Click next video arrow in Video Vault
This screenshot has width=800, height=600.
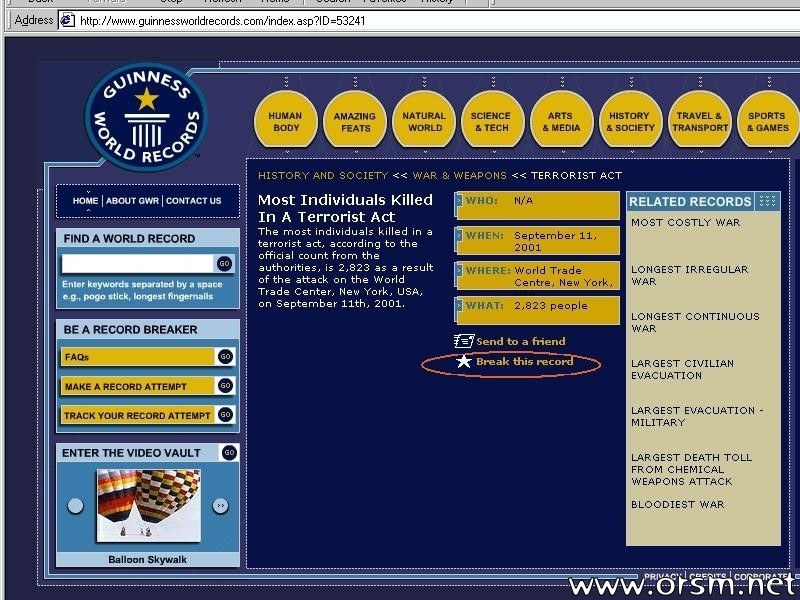(x=220, y=506)
